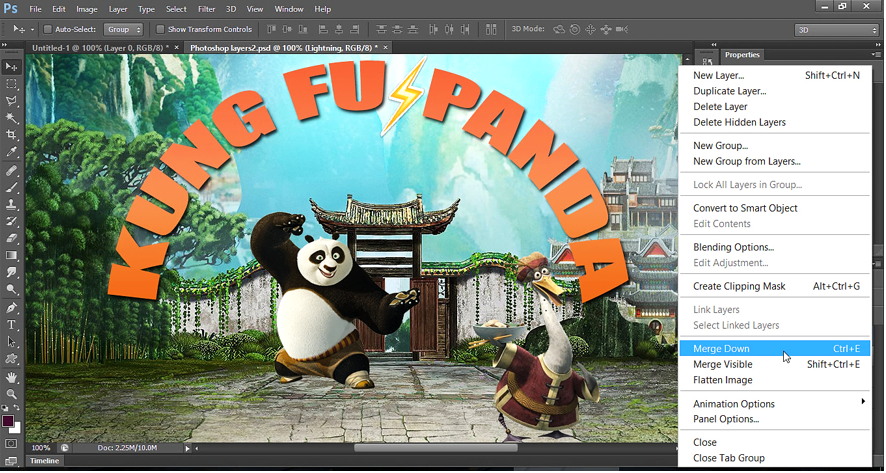Screen dimensions: 886x473
Task: Select the Magic Wand tool
Action: (x=11, y=118)
